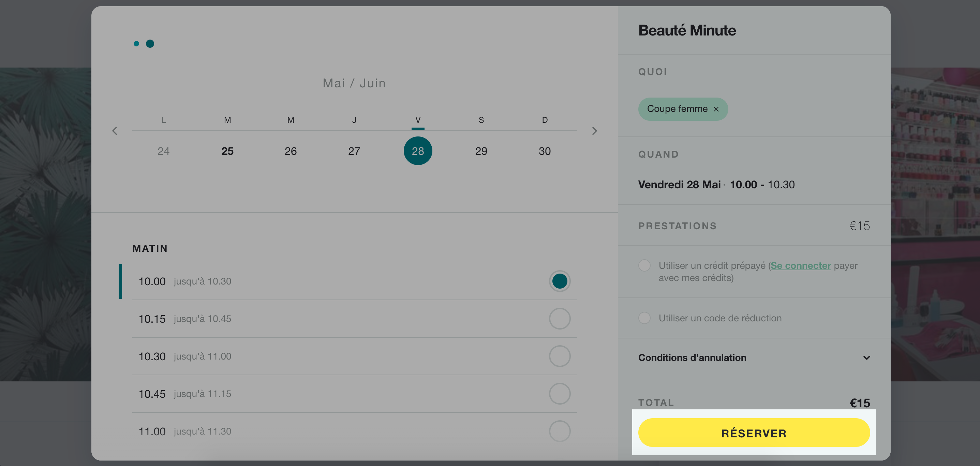Remove the Coupe femme service tag
This screenshot has height=466, width=980.
coord(716,109)
